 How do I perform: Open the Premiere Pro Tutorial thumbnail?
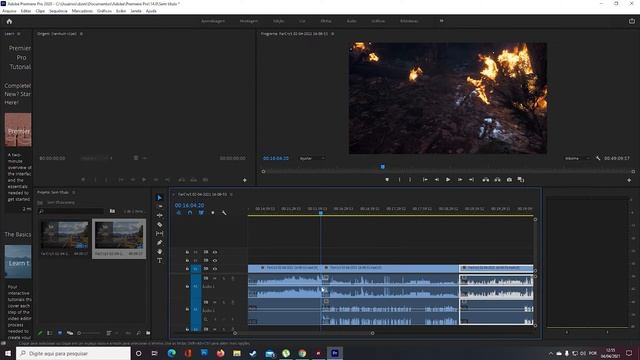(18, 130)
